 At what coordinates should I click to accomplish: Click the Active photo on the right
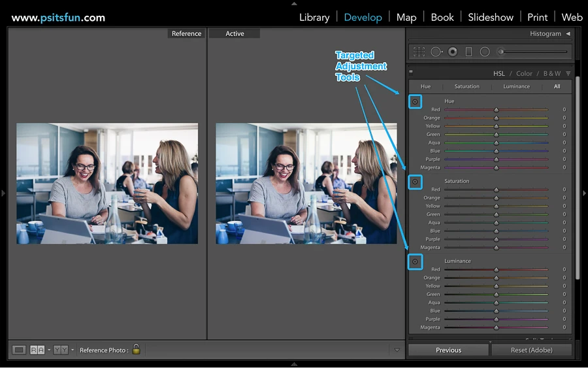click(306, 184)
